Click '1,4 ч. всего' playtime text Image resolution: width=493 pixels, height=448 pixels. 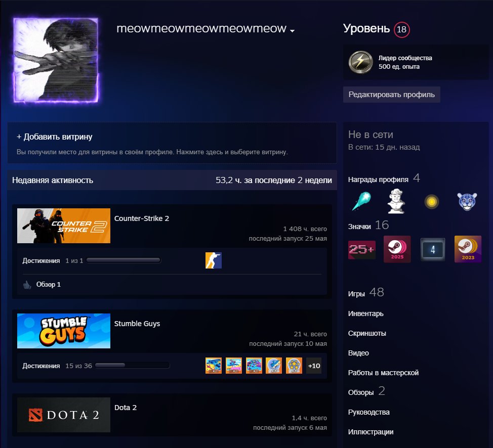click(x=309, y=418)
